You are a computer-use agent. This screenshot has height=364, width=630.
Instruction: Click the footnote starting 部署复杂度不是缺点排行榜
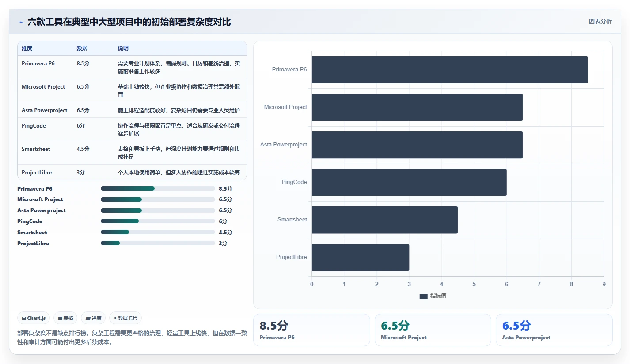coord(132,338)
